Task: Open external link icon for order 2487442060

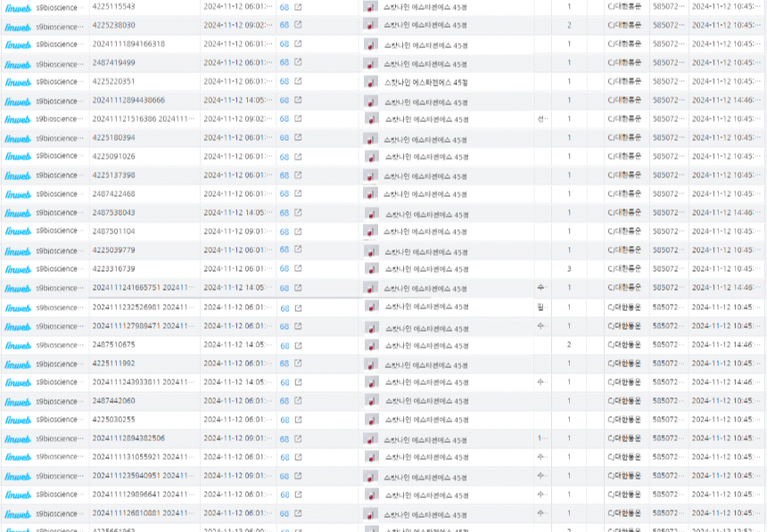Action: coord(298,400)
